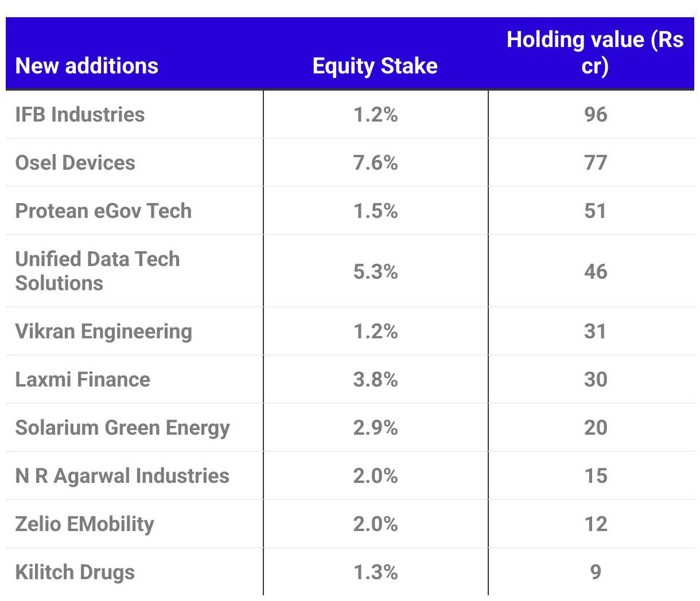Select the 3.8% equity stake cell
This screenshot has height=601, width=700.
point(376,380)
